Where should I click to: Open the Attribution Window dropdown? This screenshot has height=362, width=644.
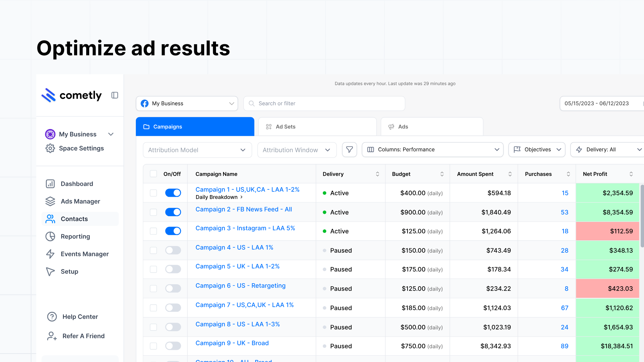click(x=297, y=150)
